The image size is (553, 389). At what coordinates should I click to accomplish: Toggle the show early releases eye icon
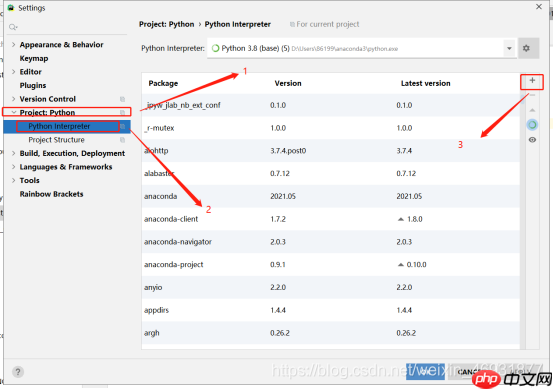[532, 140]
